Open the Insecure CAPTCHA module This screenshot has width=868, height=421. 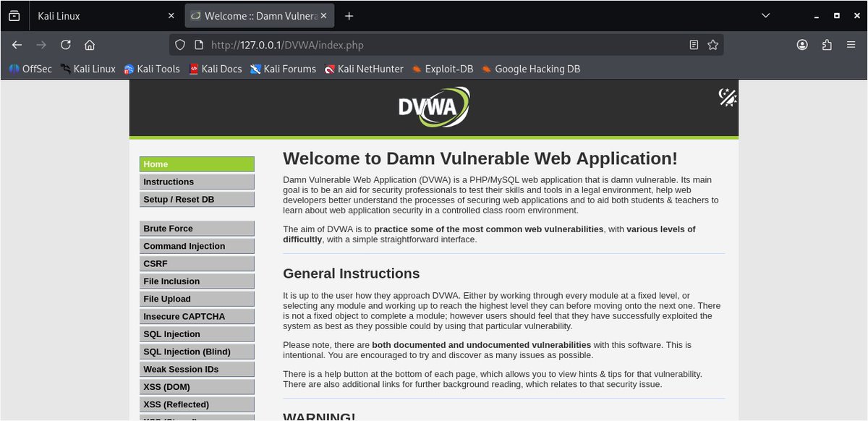(197, 316)
